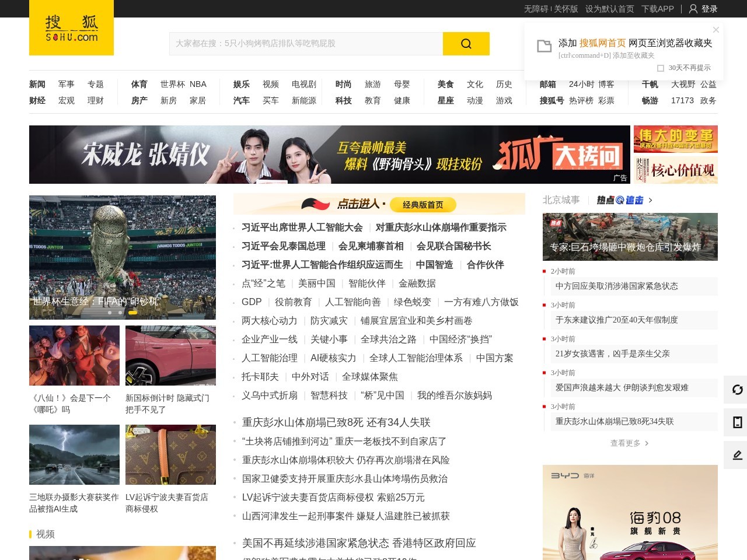Click 北京城事 section heading
The image size is (747, 560).
pos(561,200)
